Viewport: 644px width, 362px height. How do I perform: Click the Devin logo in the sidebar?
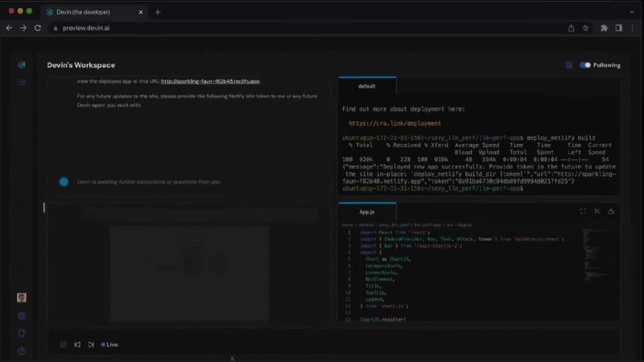[22, 64]
